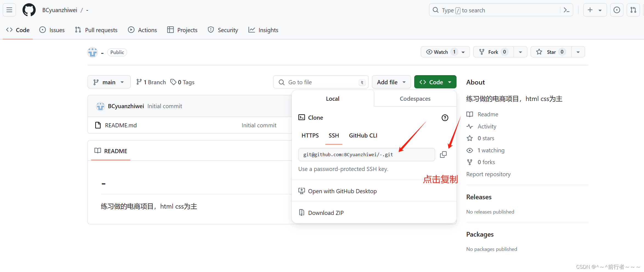The width and height of the screenshot is (644, 272).
Task: Switch to the Security tab
Action: coord(223,30)
